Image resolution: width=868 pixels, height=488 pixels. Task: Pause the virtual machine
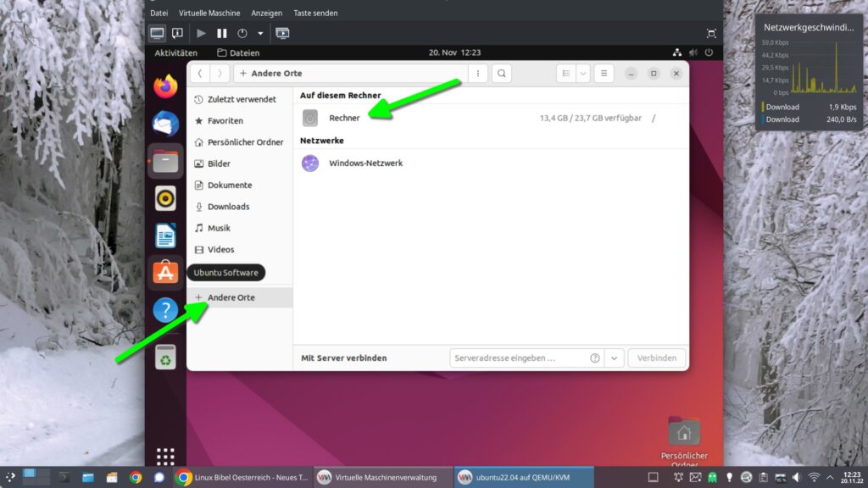pos(222,34)
